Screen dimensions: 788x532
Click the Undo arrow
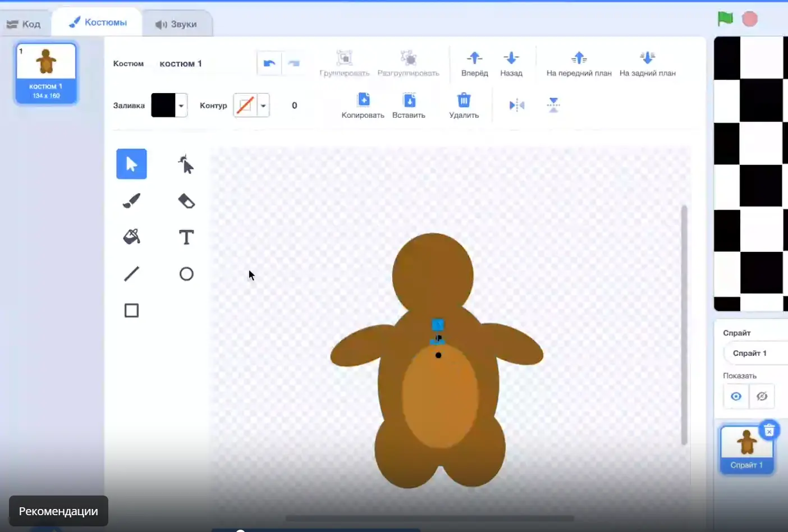(269, 63)
